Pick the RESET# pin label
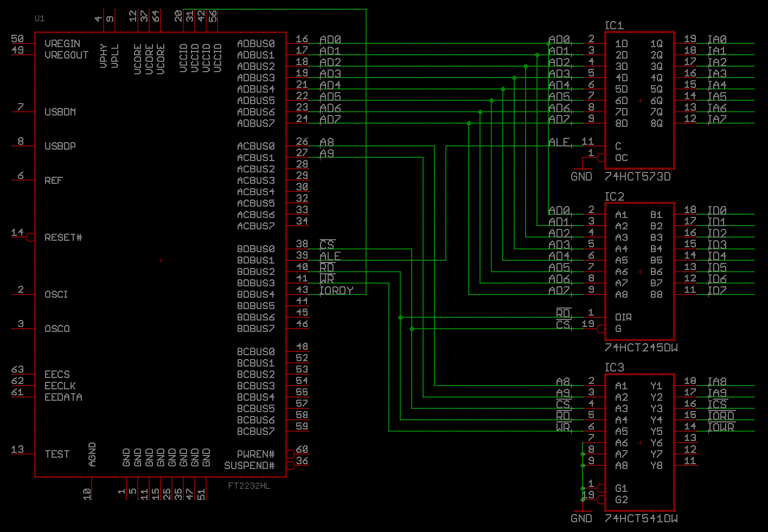This screenshot has height=532, width=768. tap(63, 238)
